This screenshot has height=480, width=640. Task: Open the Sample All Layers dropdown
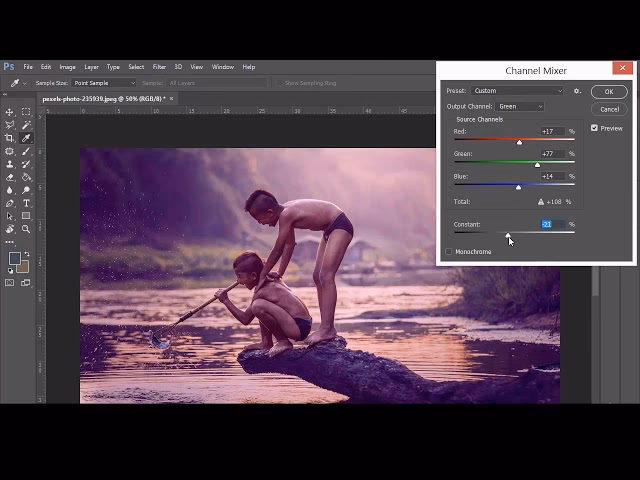[x=216, y=83]
